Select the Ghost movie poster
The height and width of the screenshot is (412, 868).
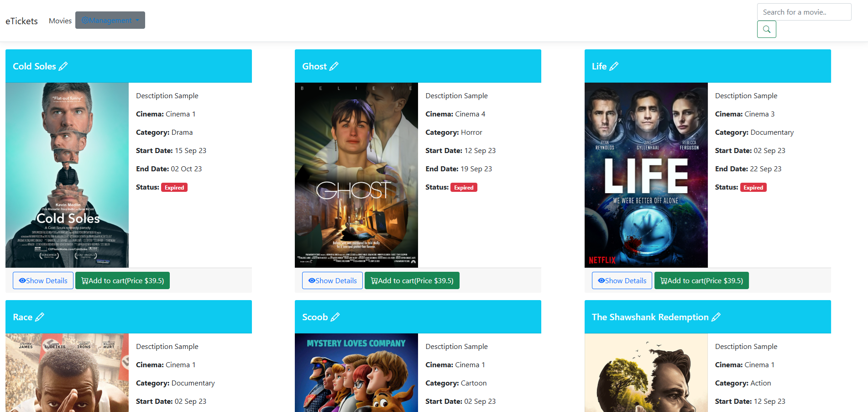click(356, 175)
